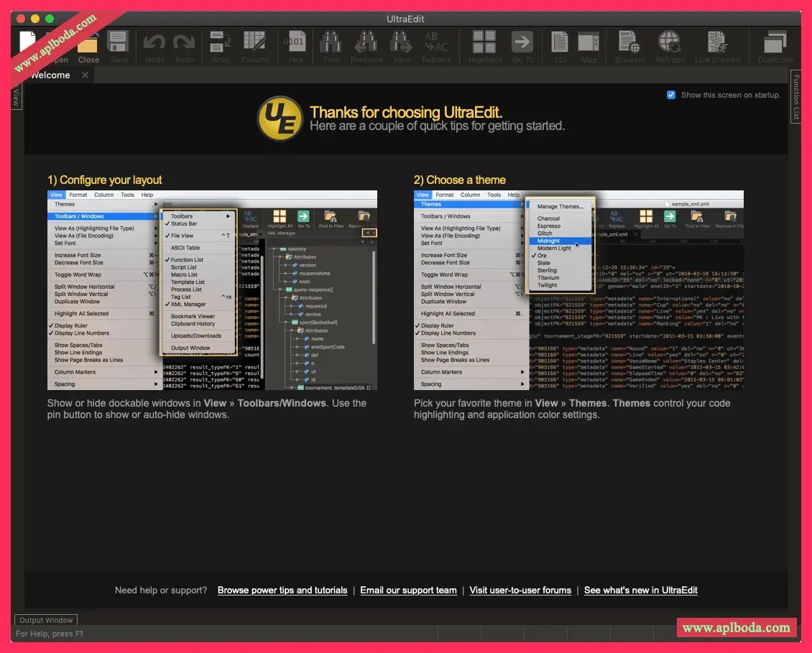Click the UltraEdit UE logo
Viewport: 812px width, 653px height.
point(280,119)
